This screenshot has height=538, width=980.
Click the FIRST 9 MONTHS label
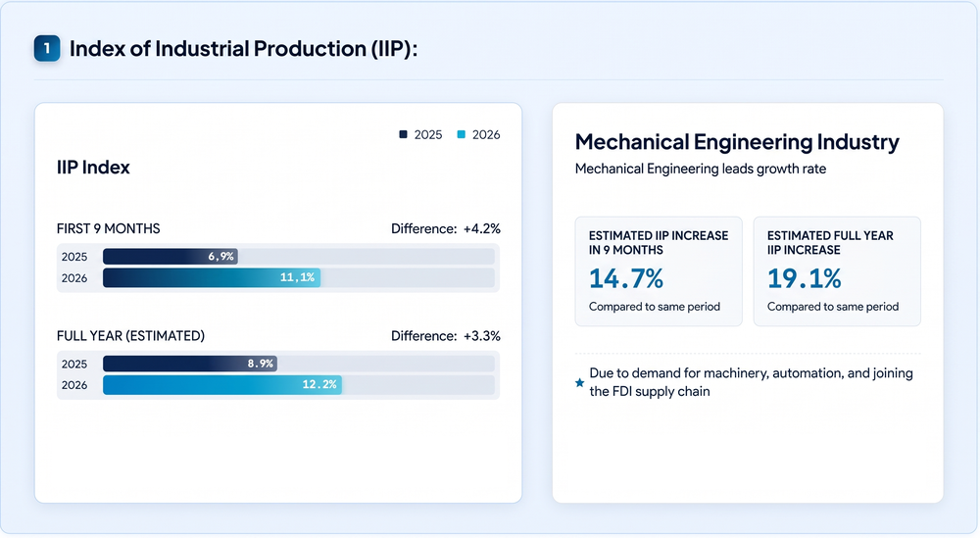[108, 228]
